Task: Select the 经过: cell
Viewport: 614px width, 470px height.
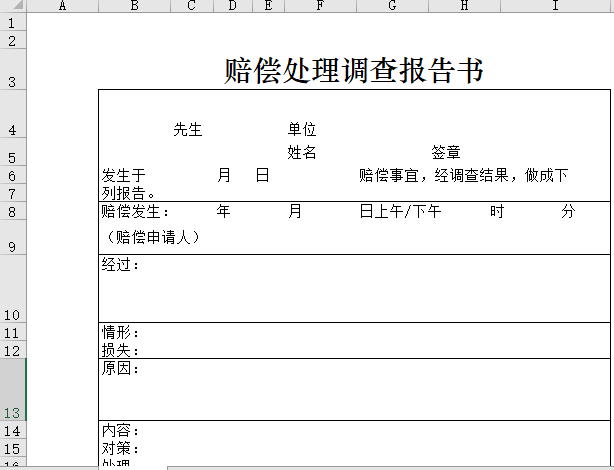Action: pos(121,266)
